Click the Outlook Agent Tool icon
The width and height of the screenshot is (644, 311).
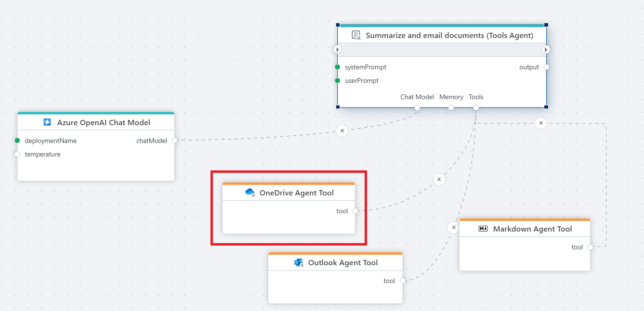click(299, 263)
